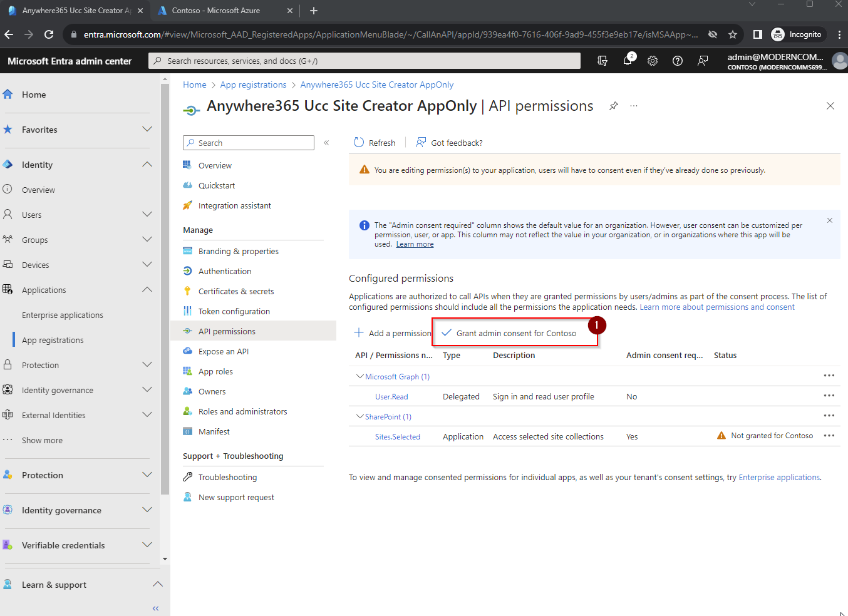Expand Favorites in left navigation
Screen dimensions: 848x616
point(147,129)
